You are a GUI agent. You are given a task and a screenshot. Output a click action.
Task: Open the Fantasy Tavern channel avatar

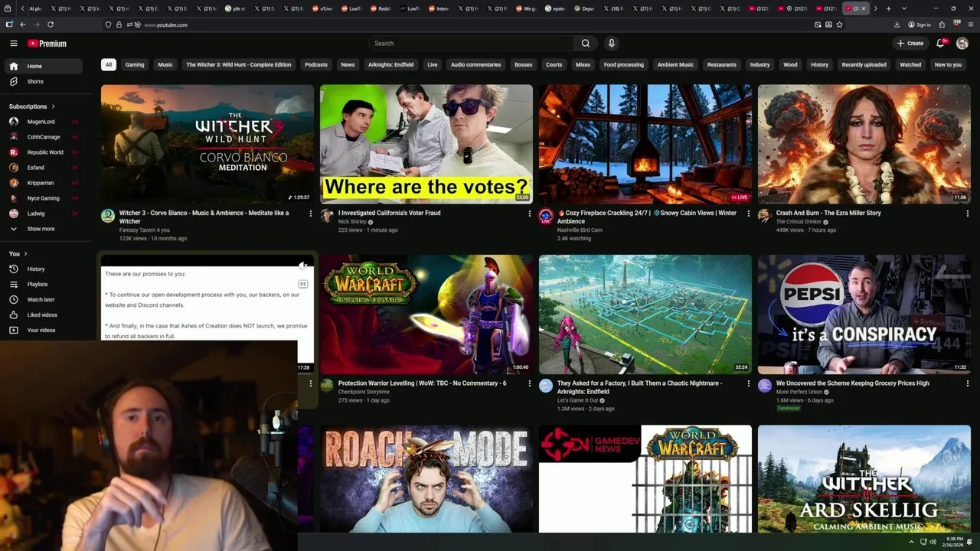tap(108, 216)
